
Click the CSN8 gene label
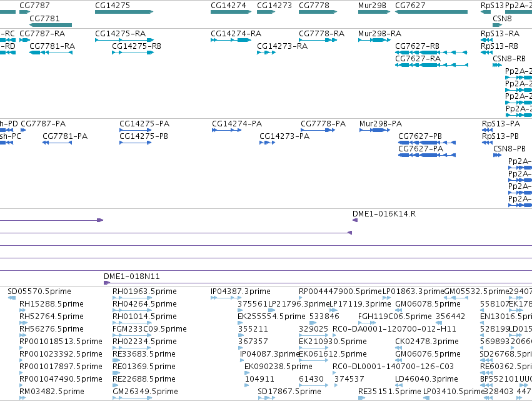pos(502,18)
